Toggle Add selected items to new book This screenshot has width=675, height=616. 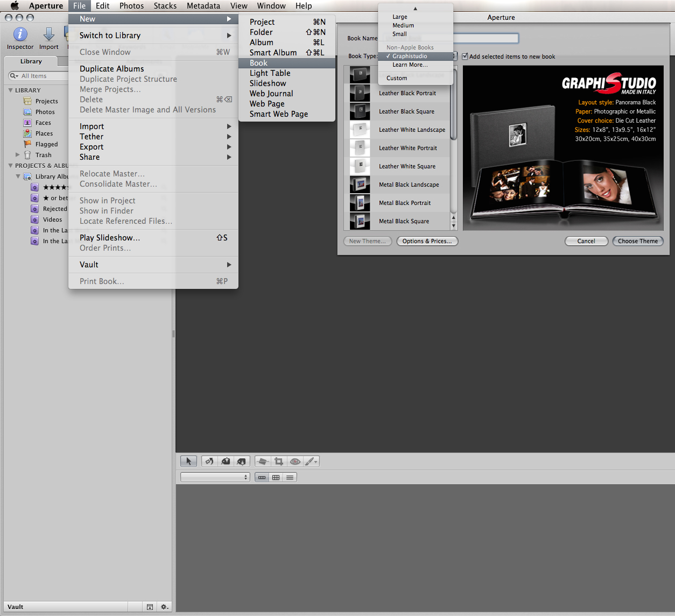[x=465, y=56]
